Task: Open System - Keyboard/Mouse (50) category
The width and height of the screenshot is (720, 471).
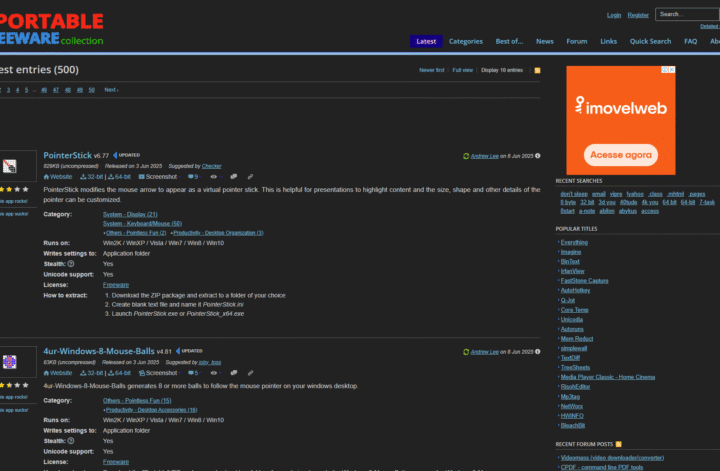Action: click(x=142, y=224)
